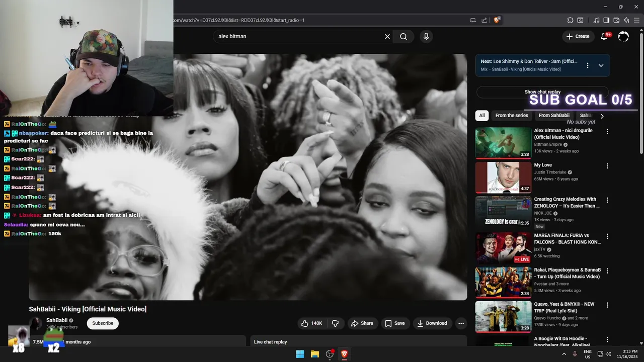Click Show chat replay button
Viewport: 644px width, 362px height.
(x=542, y=92)
